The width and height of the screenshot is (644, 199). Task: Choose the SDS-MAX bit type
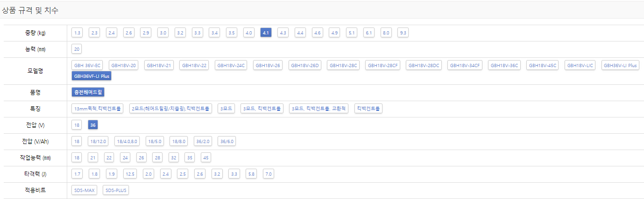coord(85,190)
